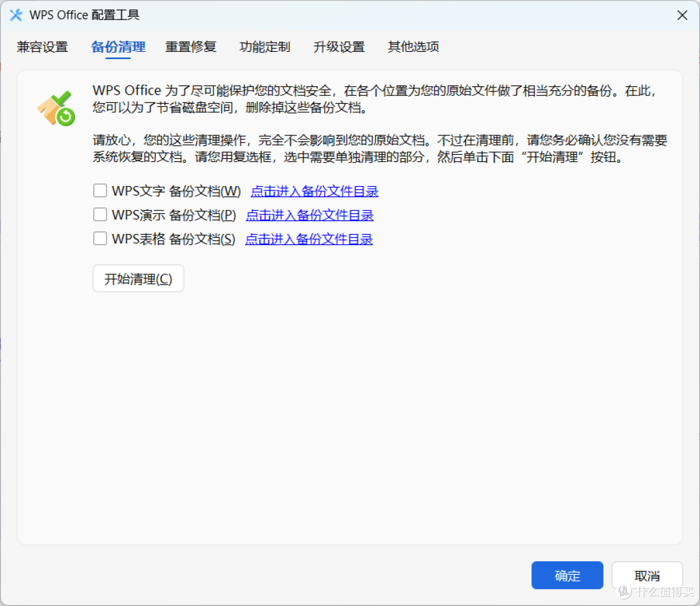This screenshot has width=700, height=606.
Task: Enable the WPS演示 备份文档 checkbox
Action: [x=100, y=215]
